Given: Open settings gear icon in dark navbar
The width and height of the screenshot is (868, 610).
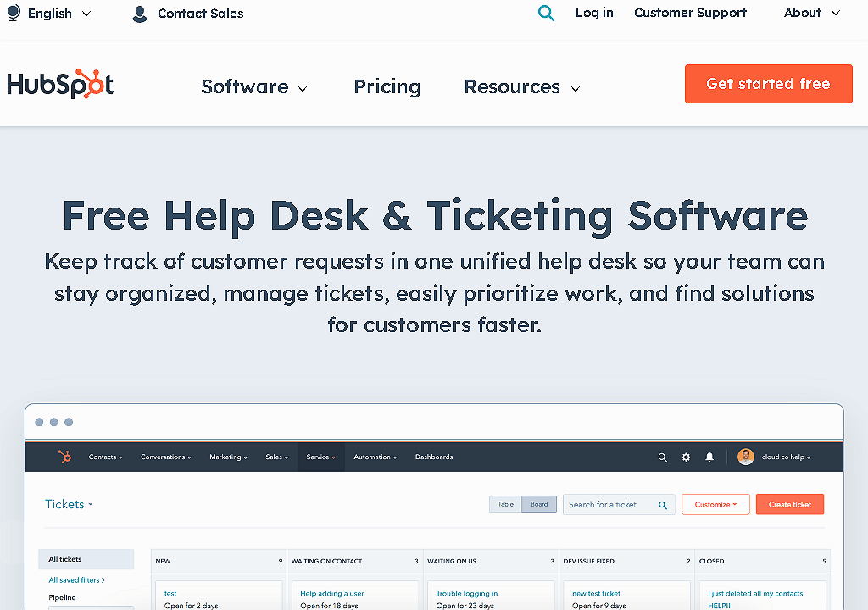Looking at the screenshot, I should [686, 457].
